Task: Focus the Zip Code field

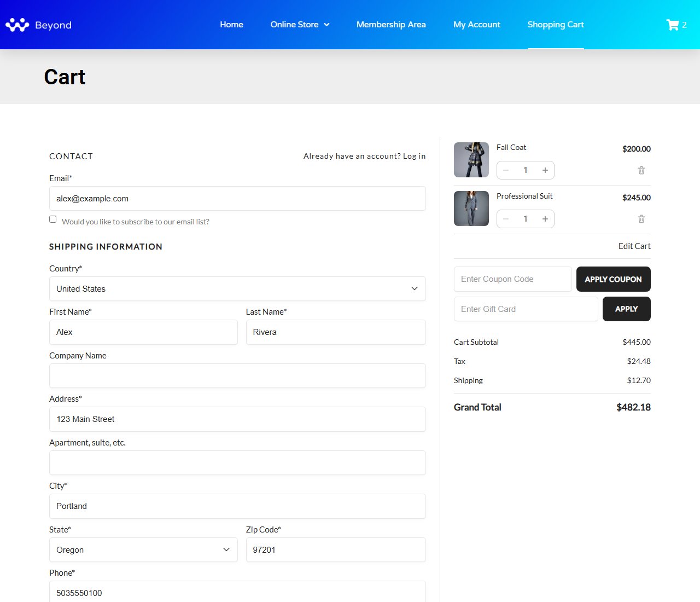Action: [x=336, y=550]
